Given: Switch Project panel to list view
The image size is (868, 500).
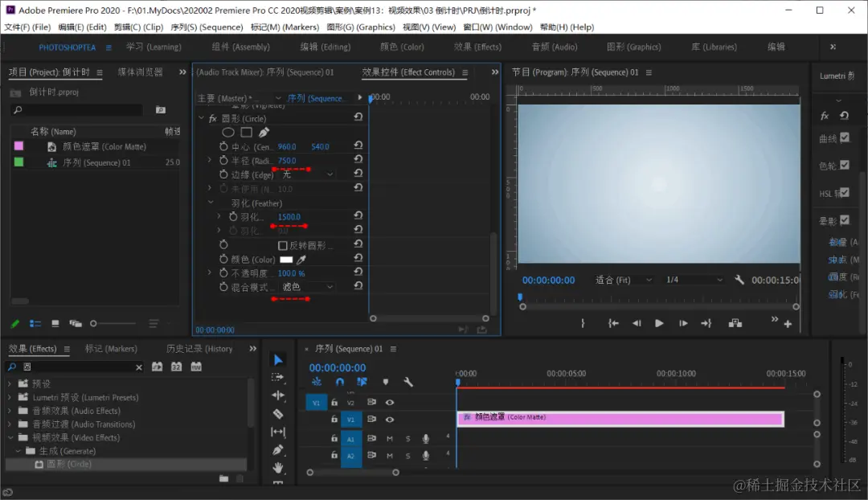Looking at the screenshot, I should coord(35,323).
